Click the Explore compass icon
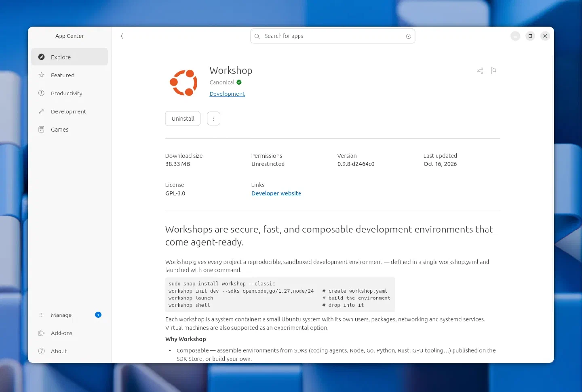This screenshot has height=392, width=582. tap(41, 57)
